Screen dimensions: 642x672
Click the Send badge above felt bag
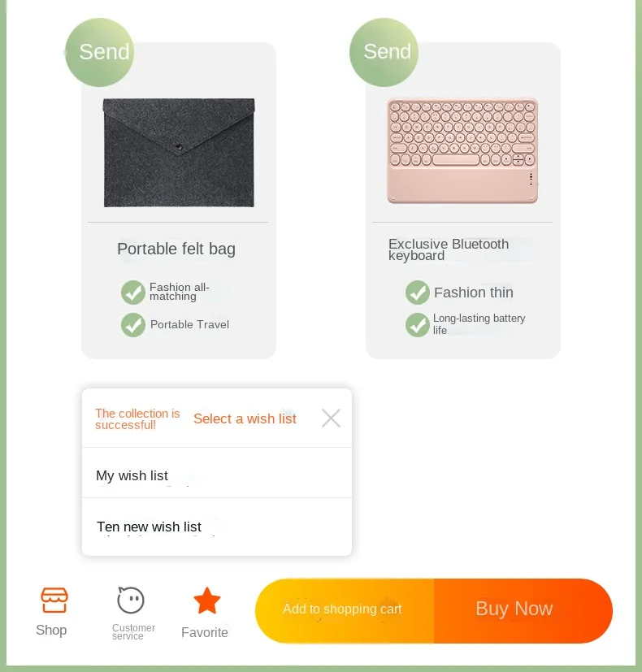pyautogui.click(x=99, y=53)
